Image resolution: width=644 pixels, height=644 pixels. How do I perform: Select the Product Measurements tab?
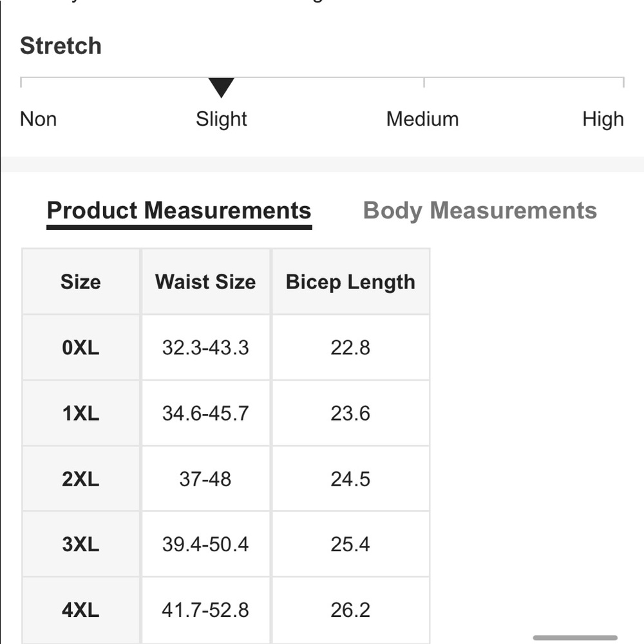point(179,211)
